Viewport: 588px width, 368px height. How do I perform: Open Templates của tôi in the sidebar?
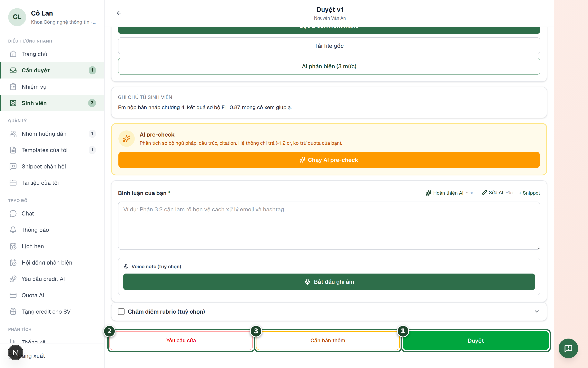pos(52,150)
